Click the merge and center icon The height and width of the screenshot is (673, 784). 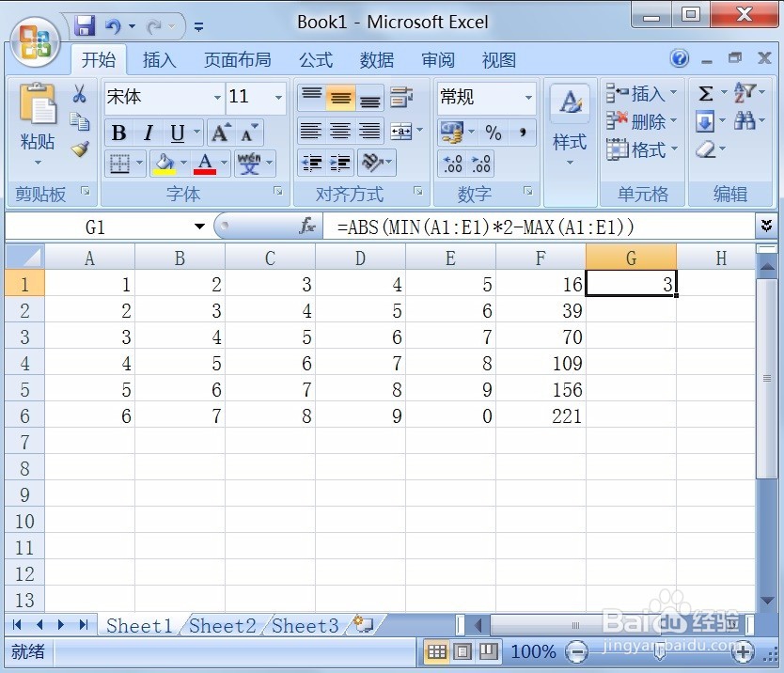[x=401, y=132]
